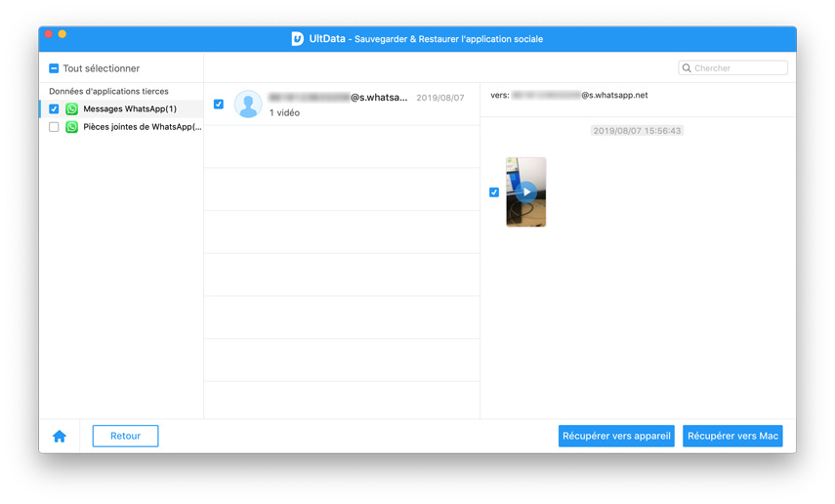The image size is (835, 504).
Task: Uncheck the conversation row checkbox
Action: [x=219, y=104]
